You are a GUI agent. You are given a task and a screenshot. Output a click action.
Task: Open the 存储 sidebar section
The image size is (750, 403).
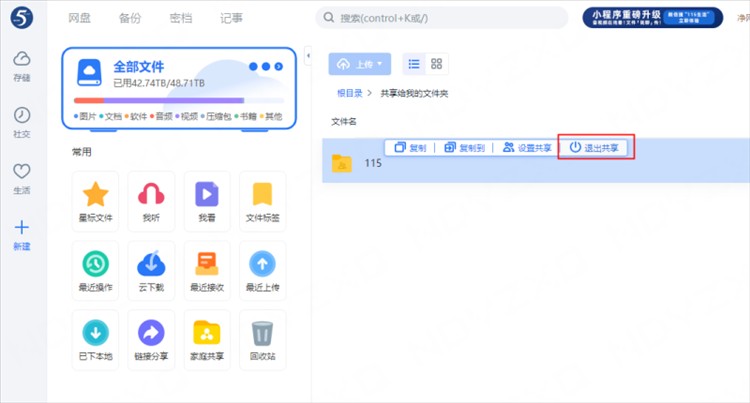tap(22, 66)
